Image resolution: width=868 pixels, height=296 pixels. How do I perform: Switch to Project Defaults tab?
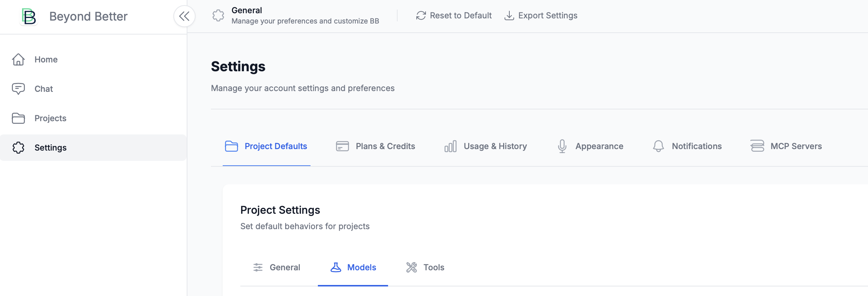tap(266, 146)
